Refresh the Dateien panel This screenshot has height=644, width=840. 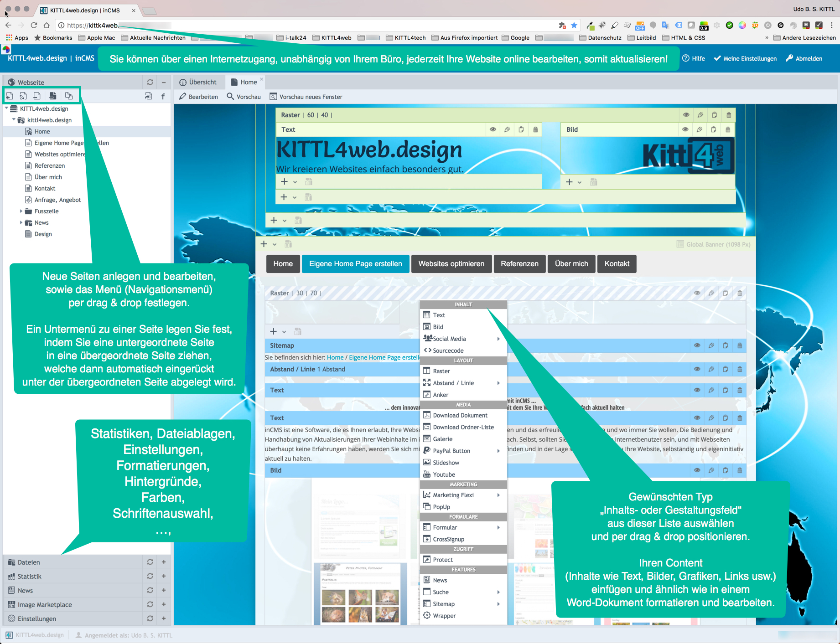tap(150, 562)
